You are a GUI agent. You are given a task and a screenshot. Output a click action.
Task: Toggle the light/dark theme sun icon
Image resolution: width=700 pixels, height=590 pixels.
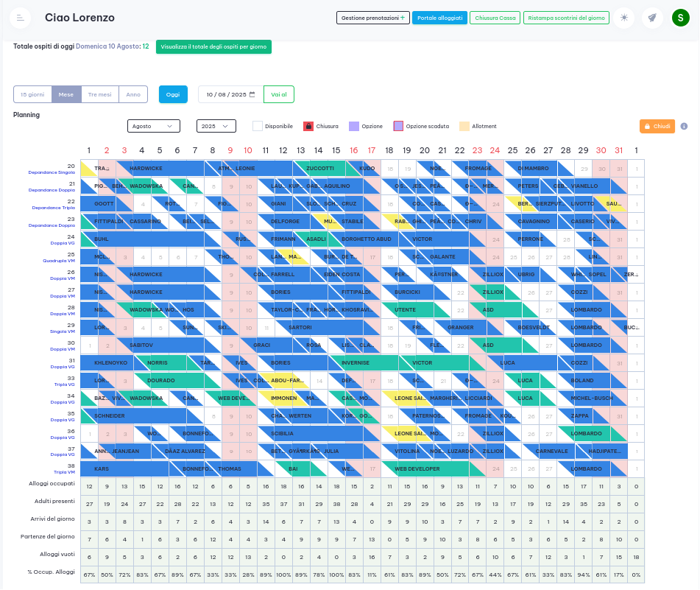(x=624, y=18)
